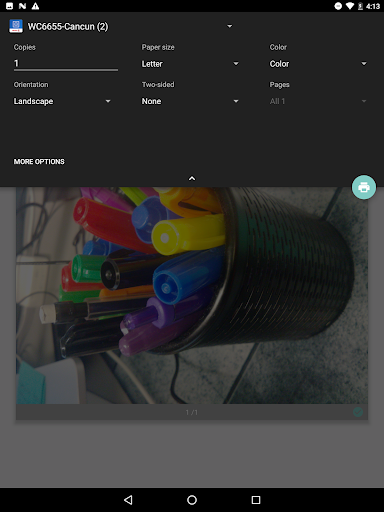384x512 pixels.
Task: Tap the warning triangle status icon
Action: pos(35,6)
